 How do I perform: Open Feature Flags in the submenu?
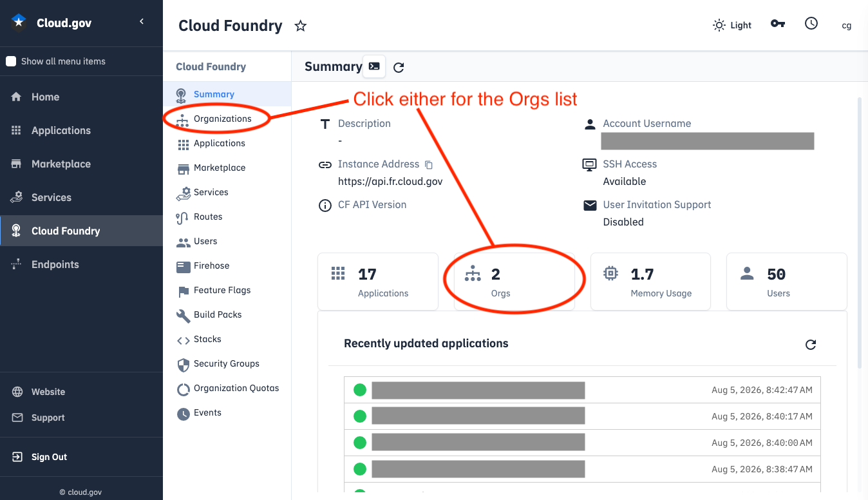(227, 290)
